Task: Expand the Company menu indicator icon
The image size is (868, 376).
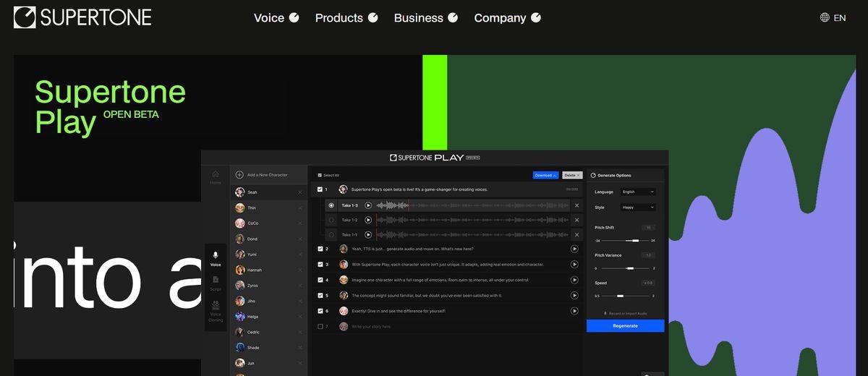Action: [536, 17]
